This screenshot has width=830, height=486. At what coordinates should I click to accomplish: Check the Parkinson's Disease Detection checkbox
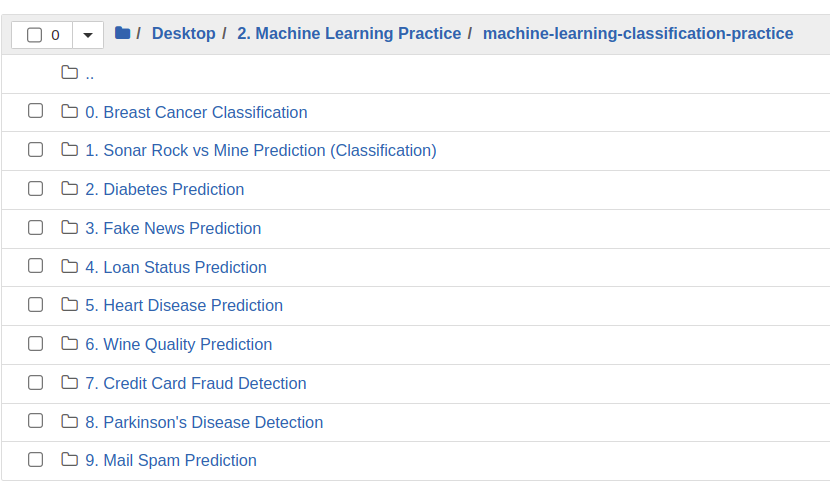[36, 421]
